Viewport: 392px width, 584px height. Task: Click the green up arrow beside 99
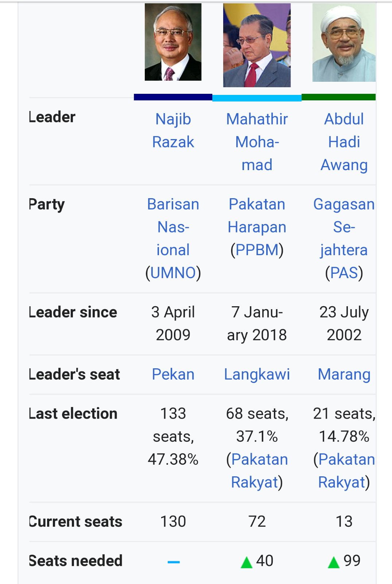pos(334,562)
